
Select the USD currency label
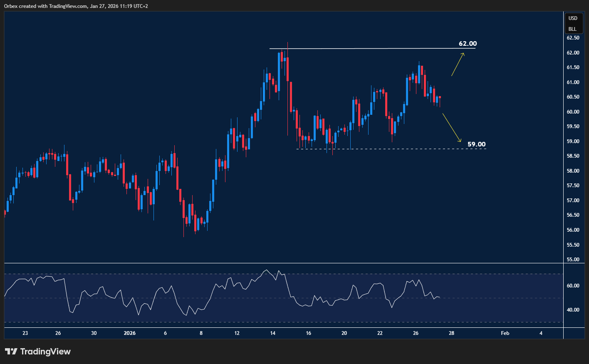pos(573,18)
